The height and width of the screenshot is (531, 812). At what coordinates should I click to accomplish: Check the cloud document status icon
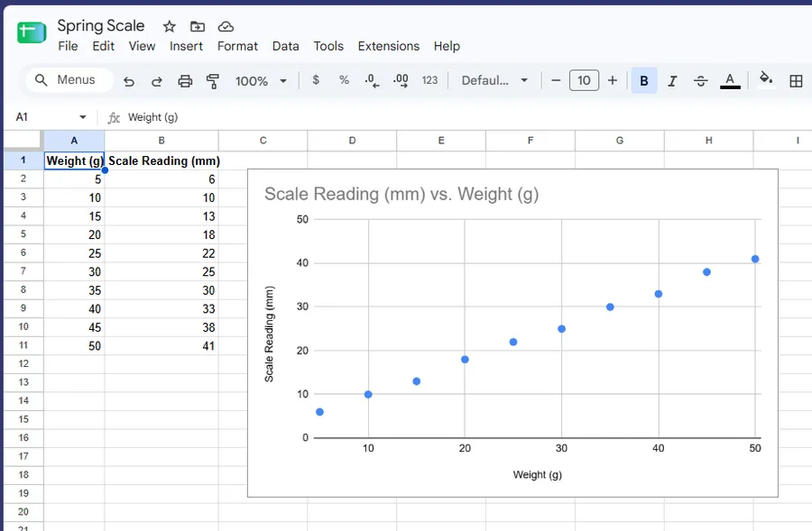point(226,26)
